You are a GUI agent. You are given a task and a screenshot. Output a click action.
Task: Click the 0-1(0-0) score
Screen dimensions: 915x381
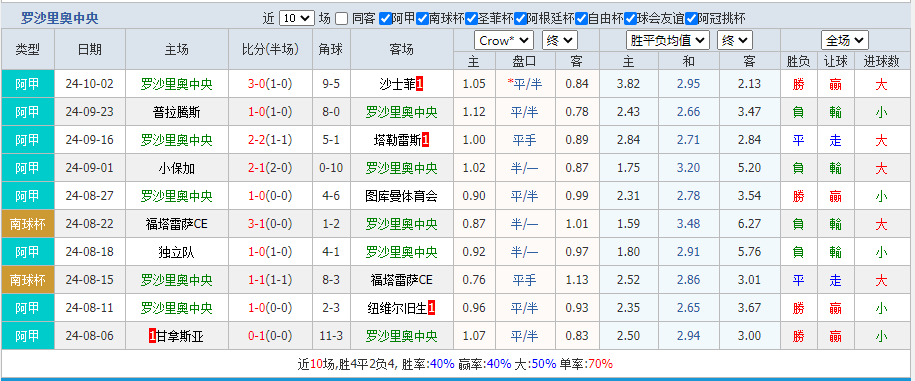270,336
